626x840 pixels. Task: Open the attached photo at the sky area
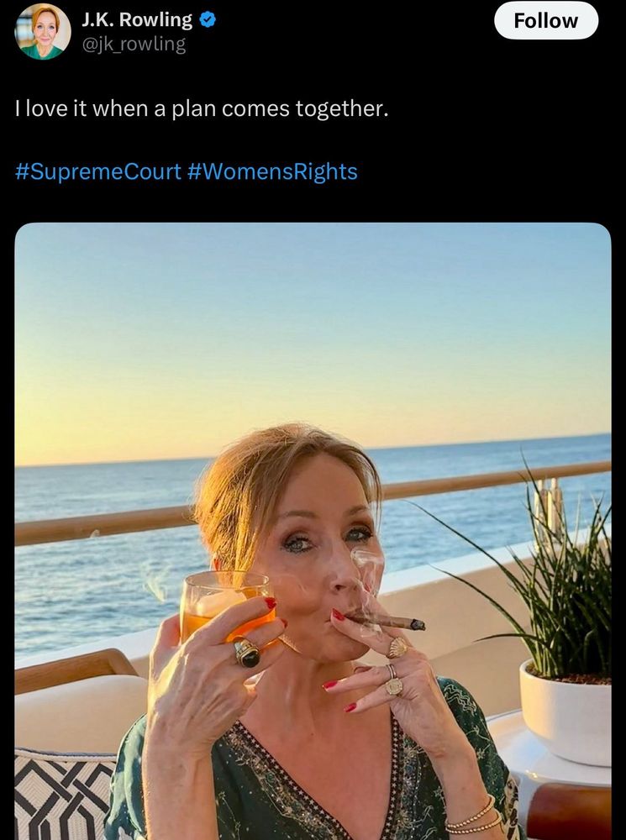pos(311,319)
